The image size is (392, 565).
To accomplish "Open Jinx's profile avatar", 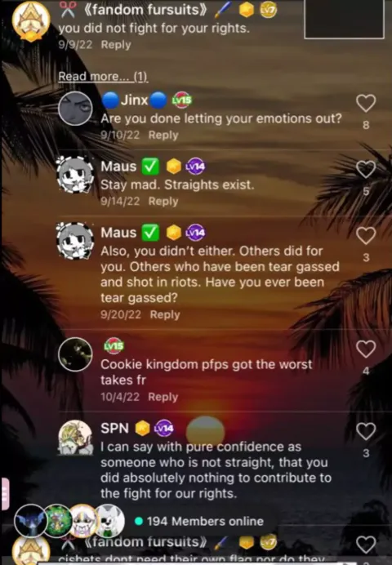I will [75, 109].
